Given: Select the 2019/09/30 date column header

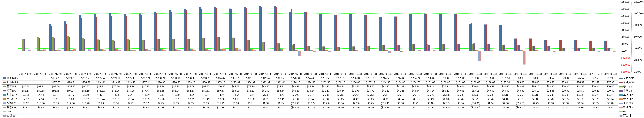Looking at the screenshot, I should click(521, 74).
